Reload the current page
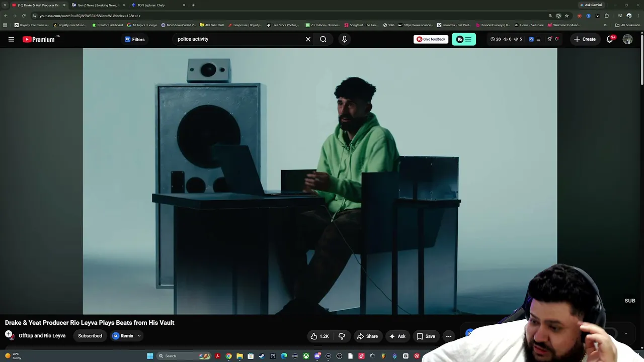The image size is (644, 362). (x=24, y=16)
